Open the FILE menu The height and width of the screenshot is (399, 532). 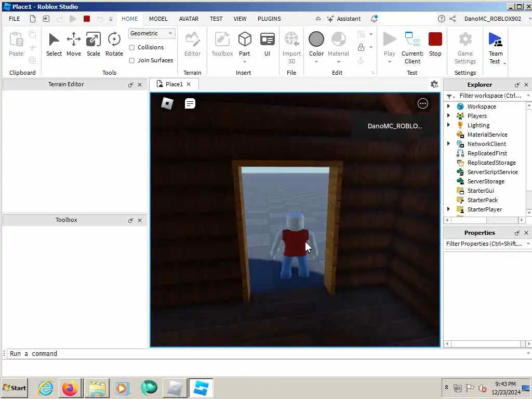pyautogui.click(x=14, y=19)
